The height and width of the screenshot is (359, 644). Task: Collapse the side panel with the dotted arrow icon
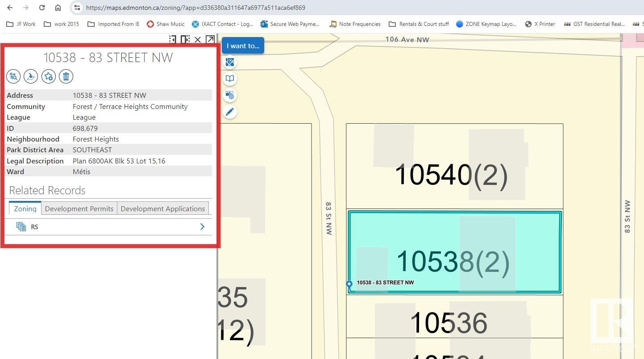(x=173, y=39)
